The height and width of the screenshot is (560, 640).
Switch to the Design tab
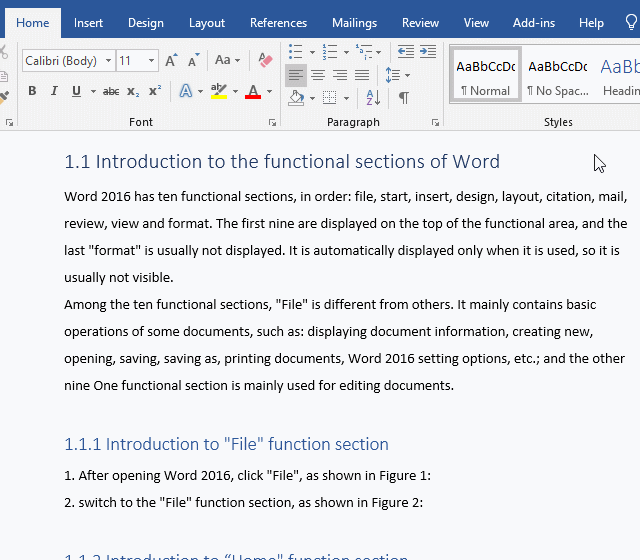(x=146, y=23)
